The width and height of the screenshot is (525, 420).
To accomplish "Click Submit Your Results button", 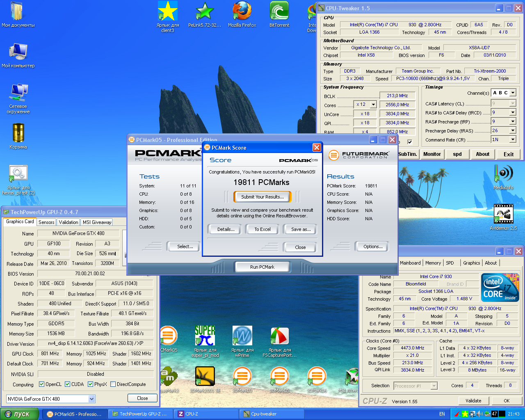I will [x=262, y=197].
